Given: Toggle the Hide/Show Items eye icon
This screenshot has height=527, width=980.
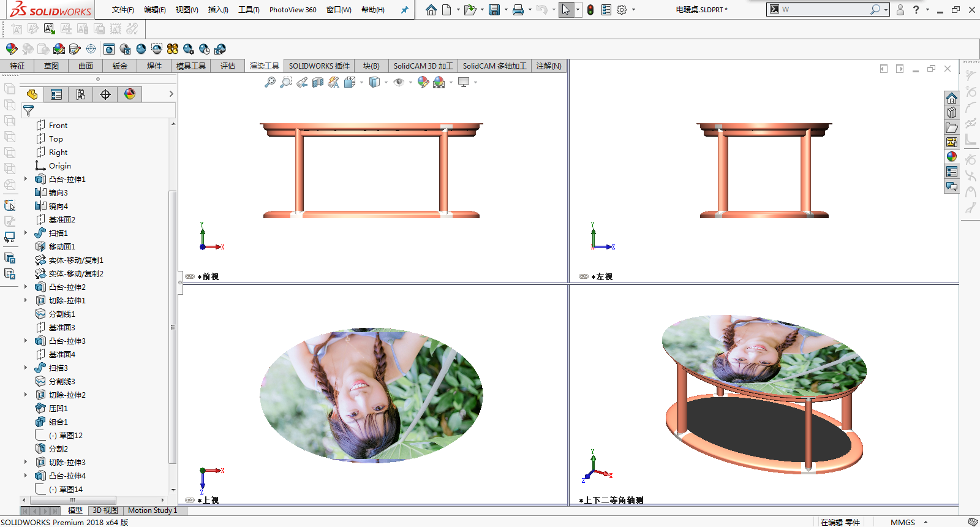Looking at the screenshot, I should coord(398,82).
